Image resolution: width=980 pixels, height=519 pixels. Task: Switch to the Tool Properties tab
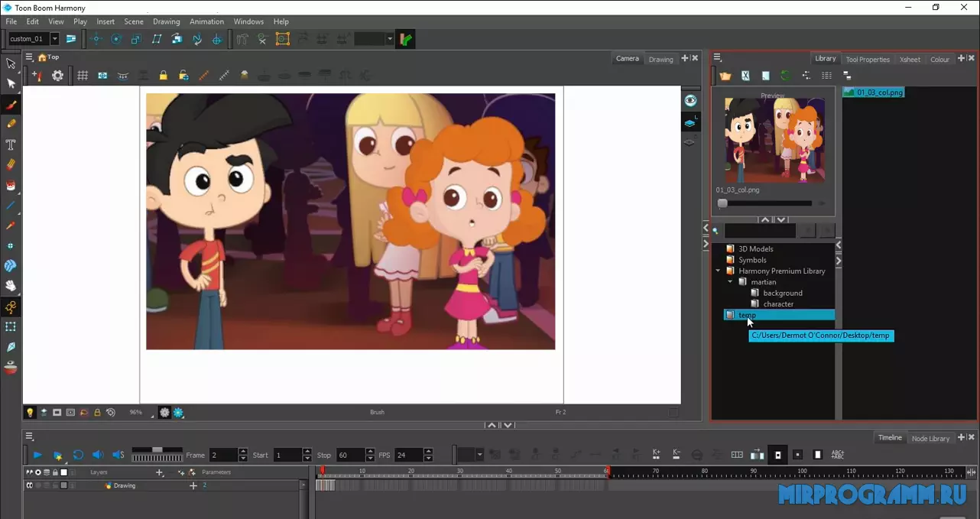[868, 59]
